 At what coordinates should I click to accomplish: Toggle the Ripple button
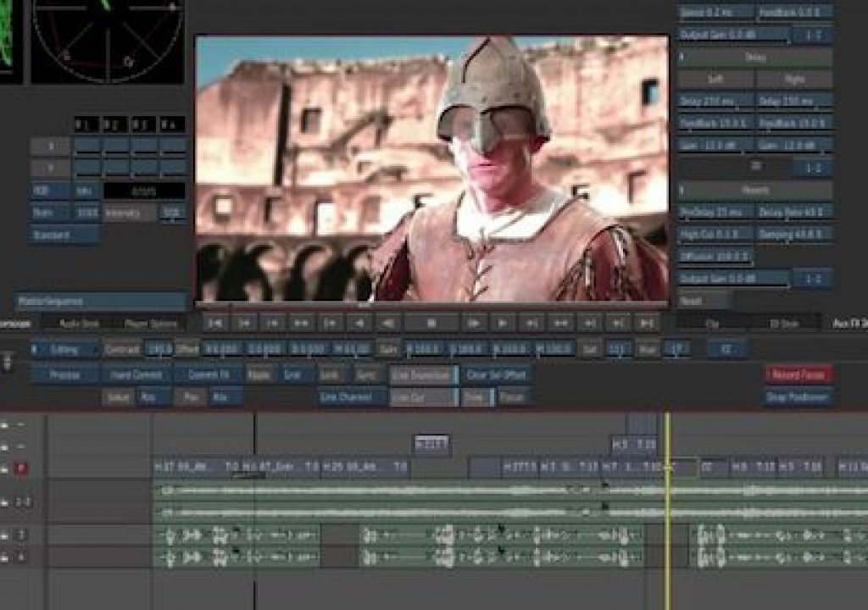click(259, 374)
